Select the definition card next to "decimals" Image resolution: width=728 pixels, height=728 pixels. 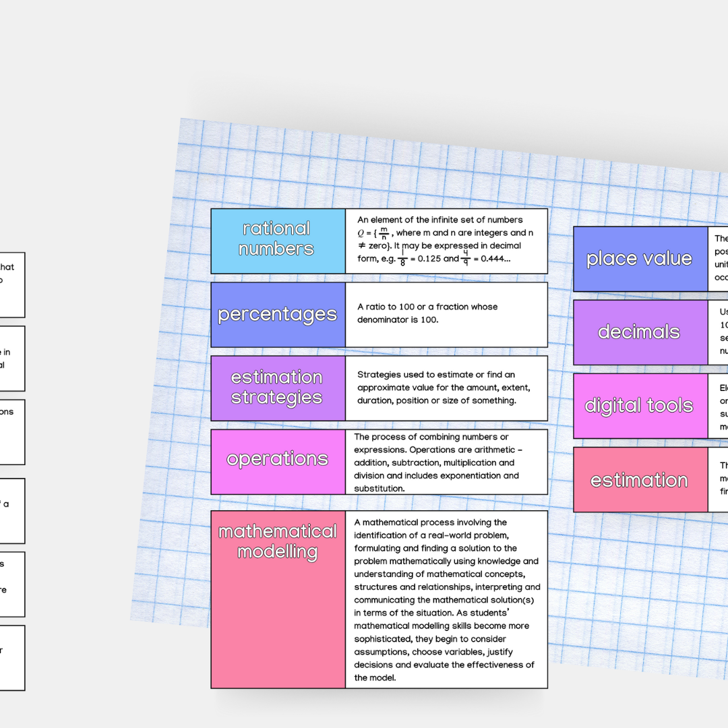pyautogui.click(x=719, y=332)
